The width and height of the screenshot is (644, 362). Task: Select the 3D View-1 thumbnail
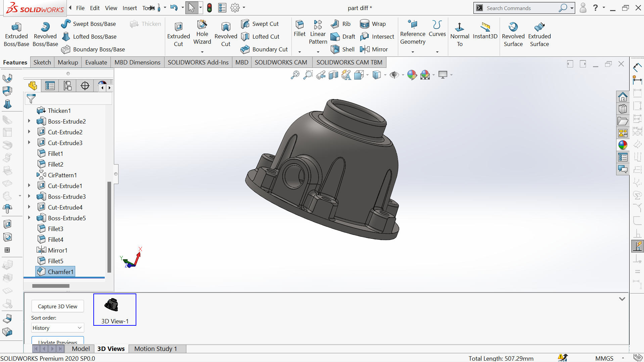[114, 309]
